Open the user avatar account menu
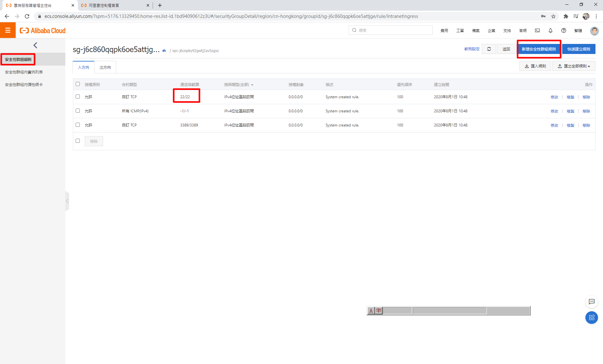The height and width of the screenshot is (364, 603). (594, 30)
